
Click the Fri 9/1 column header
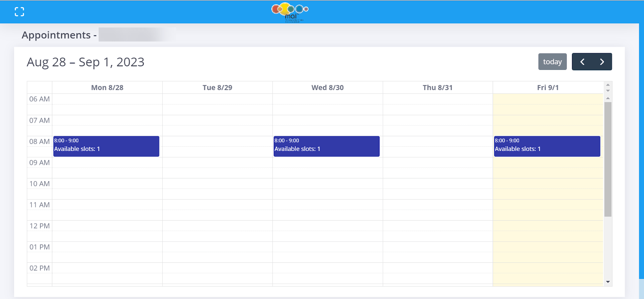(x=548, y=88)
